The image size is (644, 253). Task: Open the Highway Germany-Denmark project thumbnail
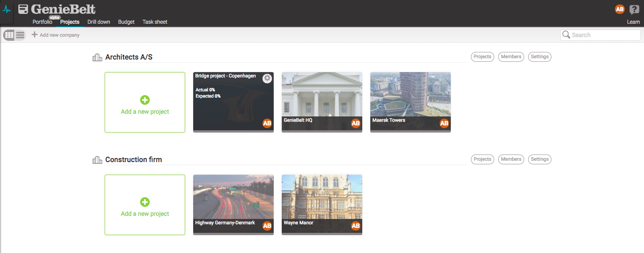[233, 205]
